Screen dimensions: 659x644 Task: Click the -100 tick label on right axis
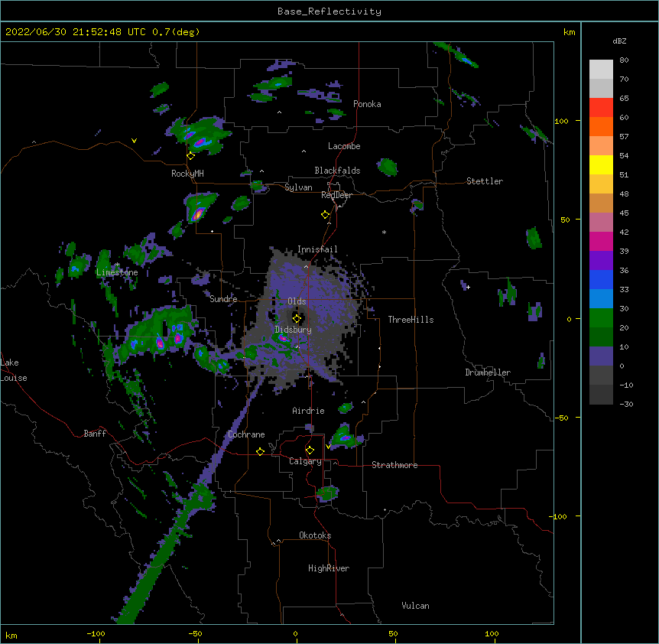click(x=559, y=516)
